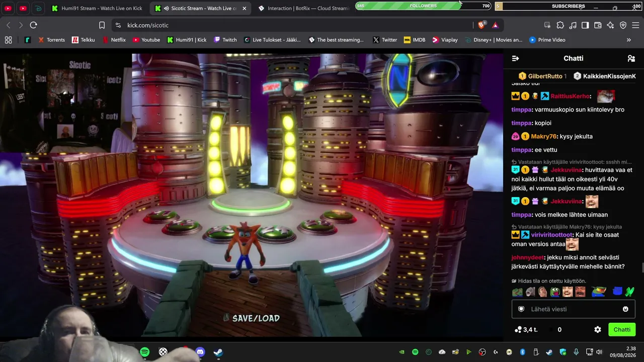
Task: Open the chat users list icon
Action: click(x=631, y=58)
